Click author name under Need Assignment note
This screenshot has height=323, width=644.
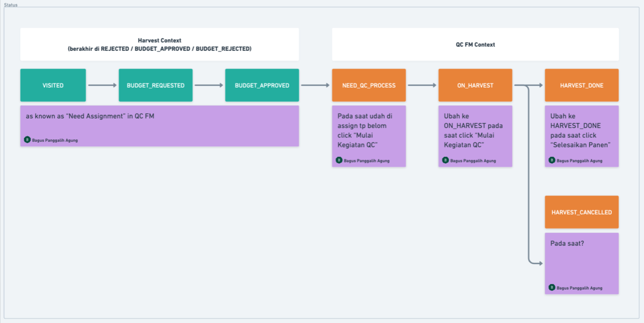[55, 140]
